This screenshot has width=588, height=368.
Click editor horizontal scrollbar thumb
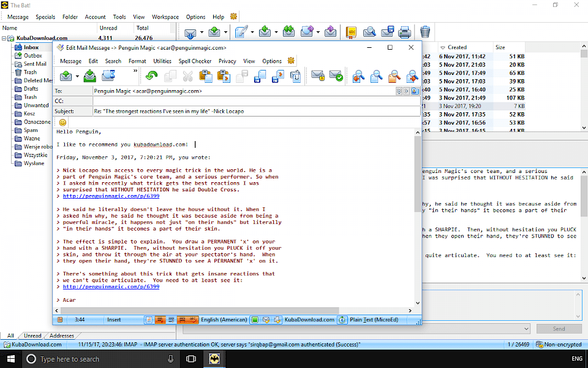click(x=200, y=310)
